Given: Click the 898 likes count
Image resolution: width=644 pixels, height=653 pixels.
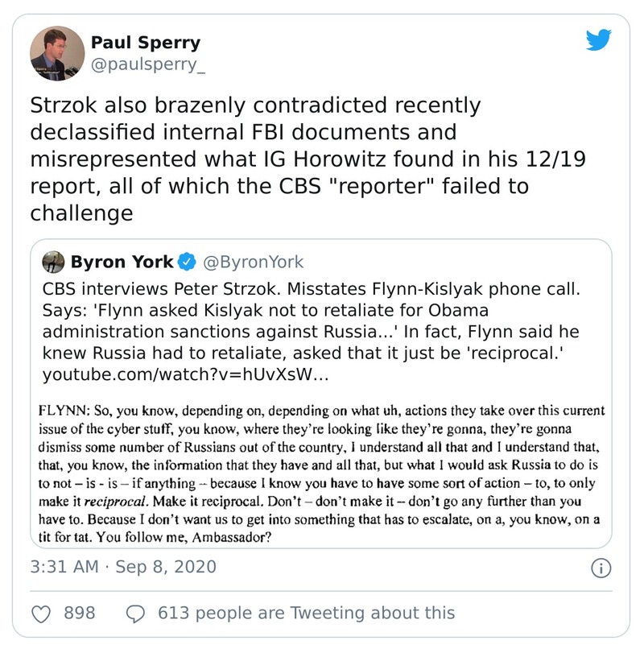Looking at the screenshot, I should [x=79, y=614].
